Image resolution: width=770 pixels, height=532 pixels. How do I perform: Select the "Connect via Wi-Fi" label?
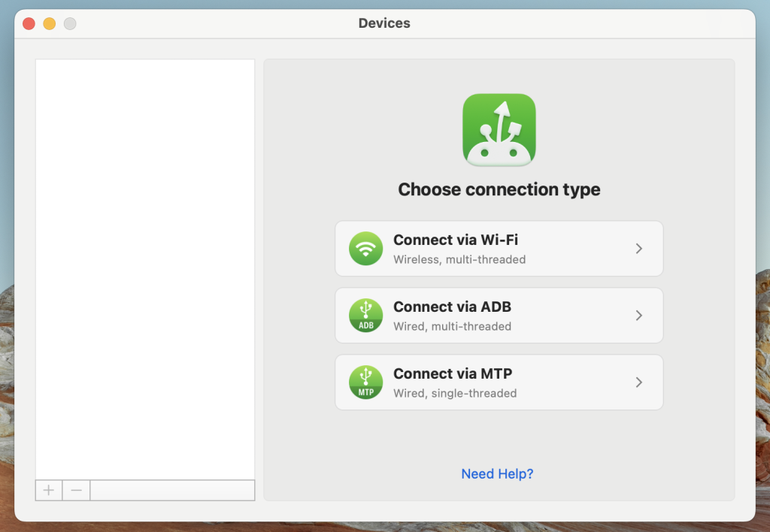tap(456, 240)
